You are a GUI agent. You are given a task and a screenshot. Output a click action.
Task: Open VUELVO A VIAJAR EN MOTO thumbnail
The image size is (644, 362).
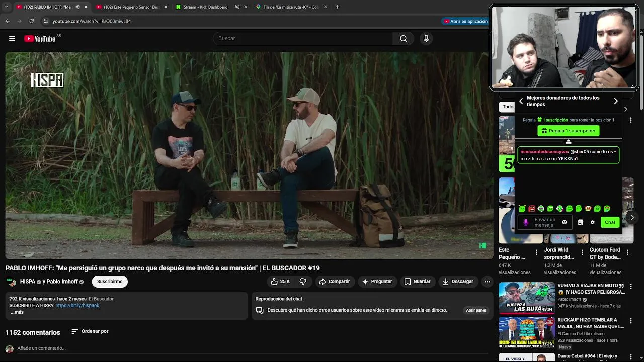(527, 298)
